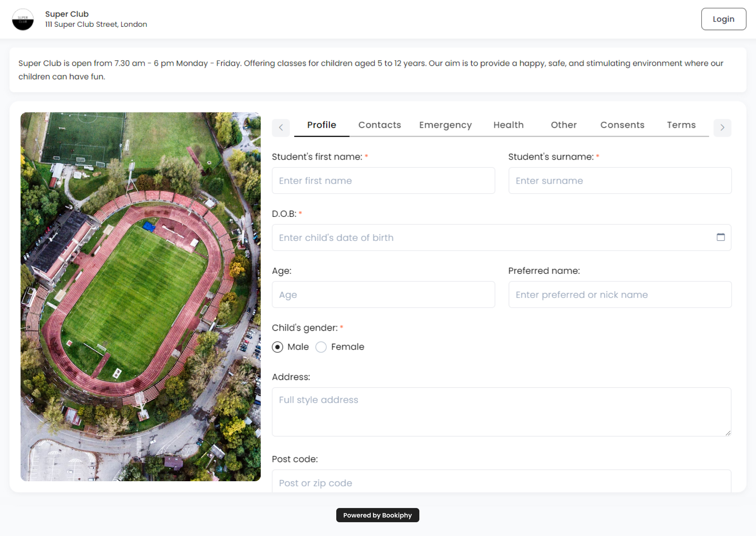The width and height of the screenshot is (756, 536).
Task: Select the Consents tab icon
Action: pos(623,125)
